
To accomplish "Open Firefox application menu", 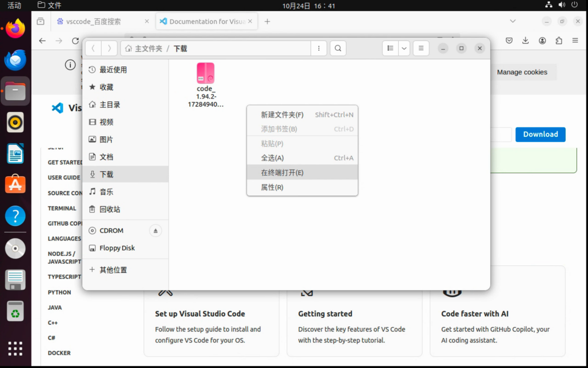I will click(x=575, y=41).
